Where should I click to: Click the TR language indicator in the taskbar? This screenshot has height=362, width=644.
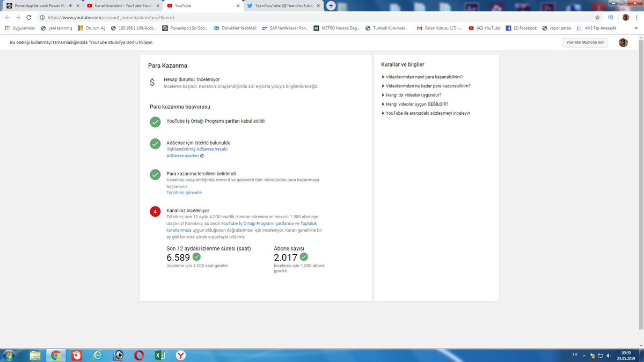click(x=575, y=354)
